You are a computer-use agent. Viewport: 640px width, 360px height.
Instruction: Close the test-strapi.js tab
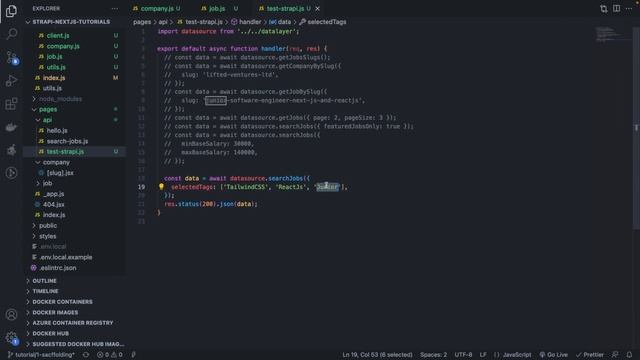(x=318, y=9)
